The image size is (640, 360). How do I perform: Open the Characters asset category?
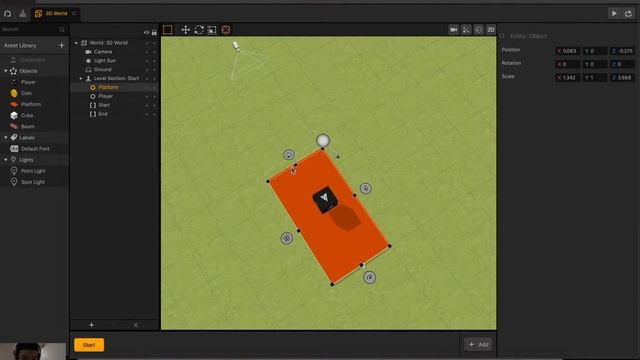[32, 60]
